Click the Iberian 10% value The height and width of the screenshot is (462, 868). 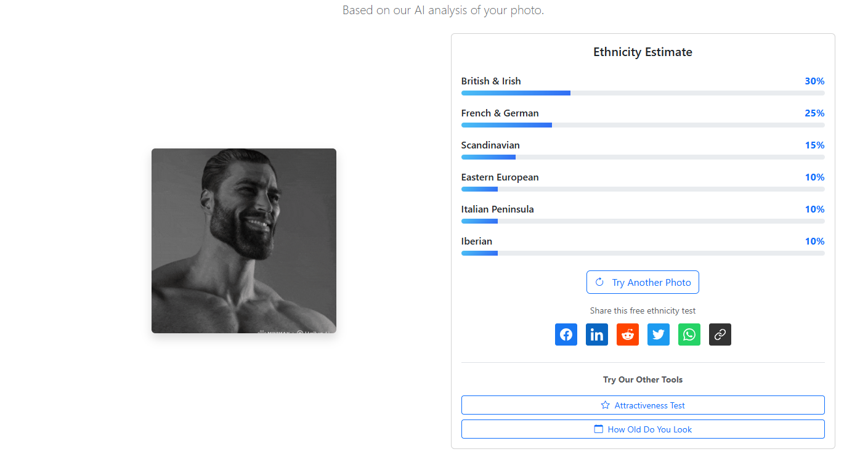[x=814, y=241]
